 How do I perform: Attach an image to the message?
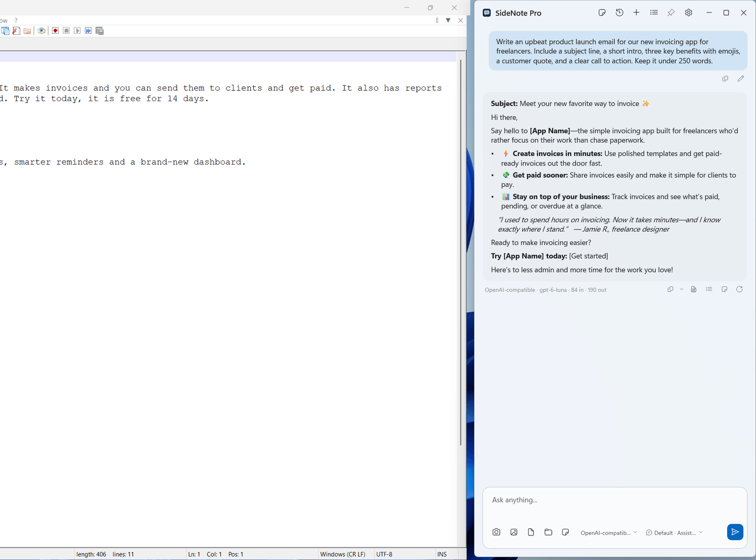(514, 532)
